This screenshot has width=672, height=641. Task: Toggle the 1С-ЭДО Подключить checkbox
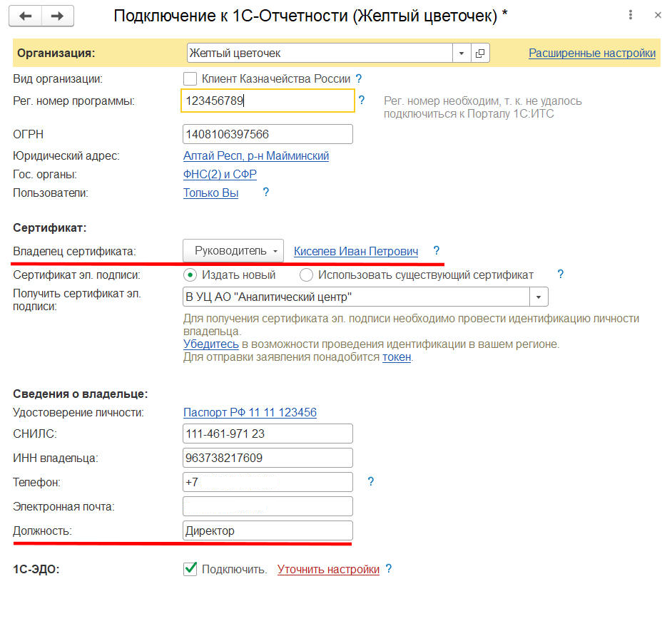point(190,569)
